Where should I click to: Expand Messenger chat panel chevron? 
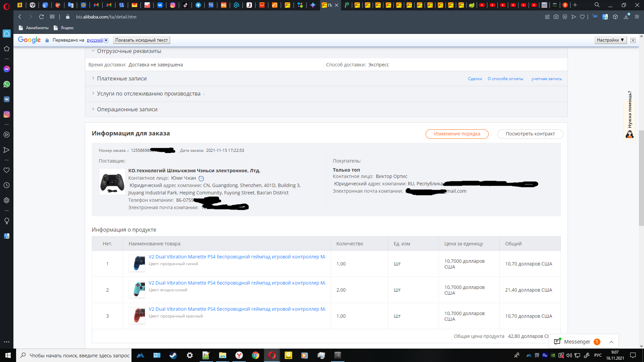611,342
